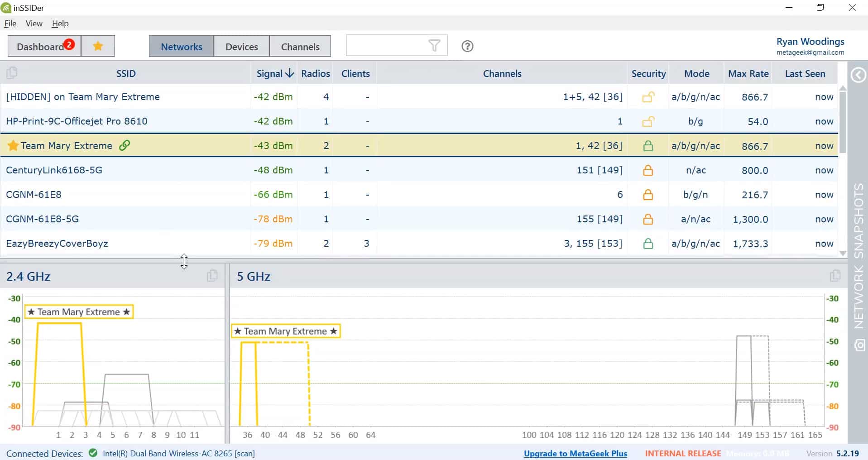
Task: Select the HP-Print-9C-Officejet Pro 8610 network
Action: (x=419, y=121)
